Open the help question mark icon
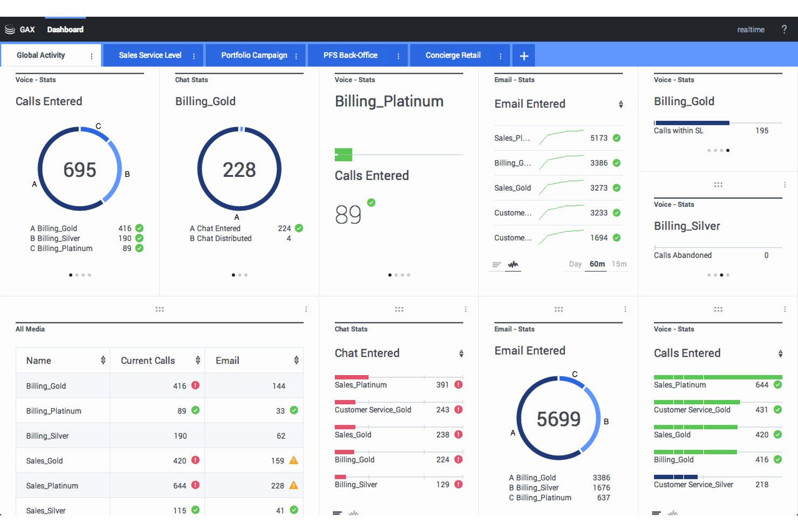 click(x=784, y=30)
